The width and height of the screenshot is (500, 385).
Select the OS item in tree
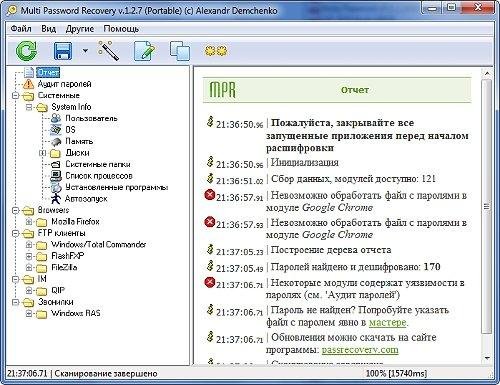pos(70,130)
